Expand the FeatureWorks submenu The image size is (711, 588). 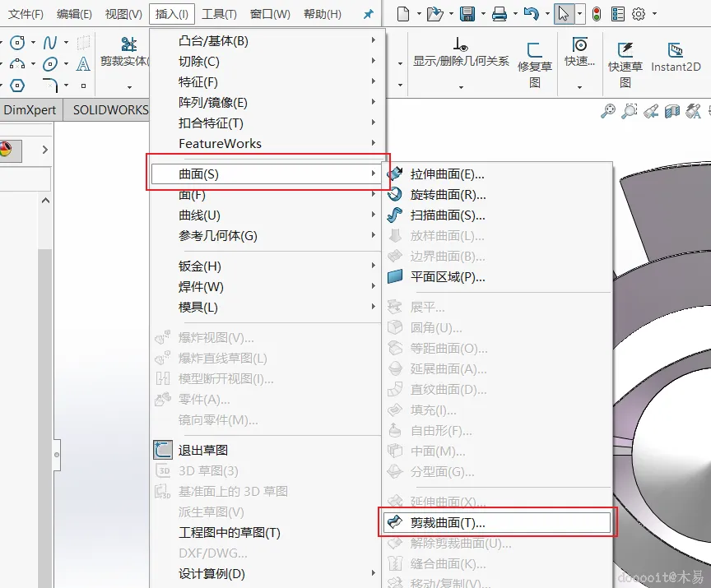tap(266, 144)
